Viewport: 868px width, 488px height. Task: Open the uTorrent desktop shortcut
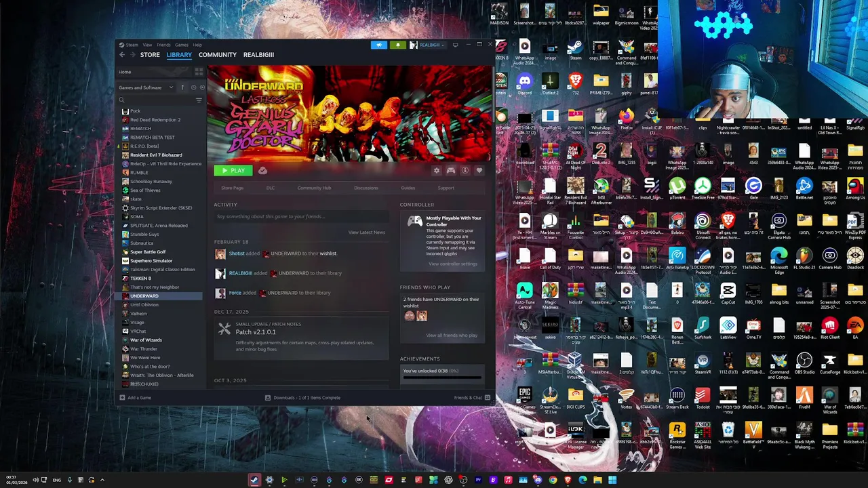coord(677,188)
